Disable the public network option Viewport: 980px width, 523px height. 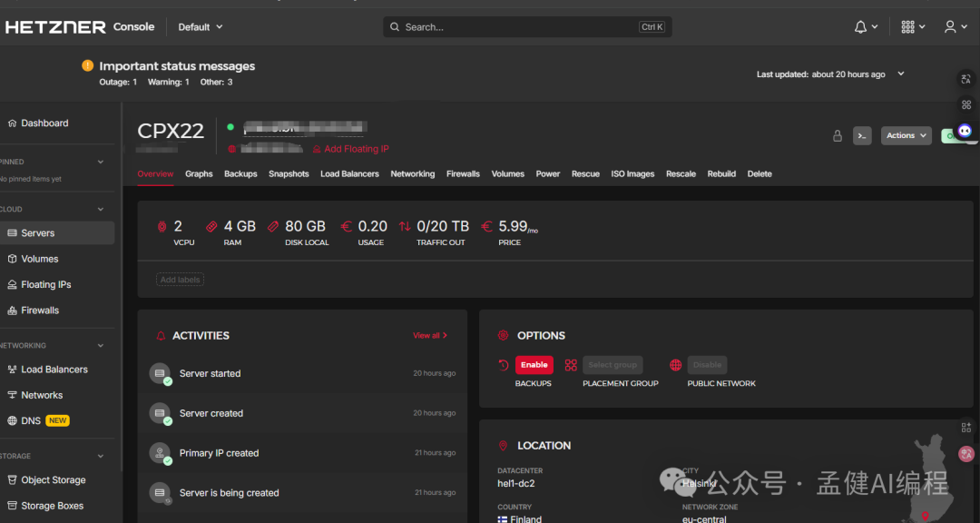tap(707, 365)
